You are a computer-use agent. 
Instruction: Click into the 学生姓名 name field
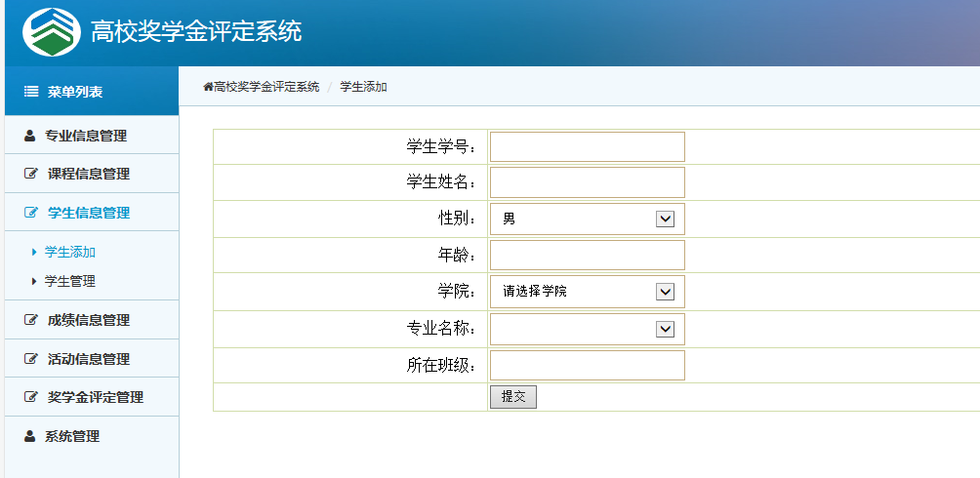tap(587, 182)
